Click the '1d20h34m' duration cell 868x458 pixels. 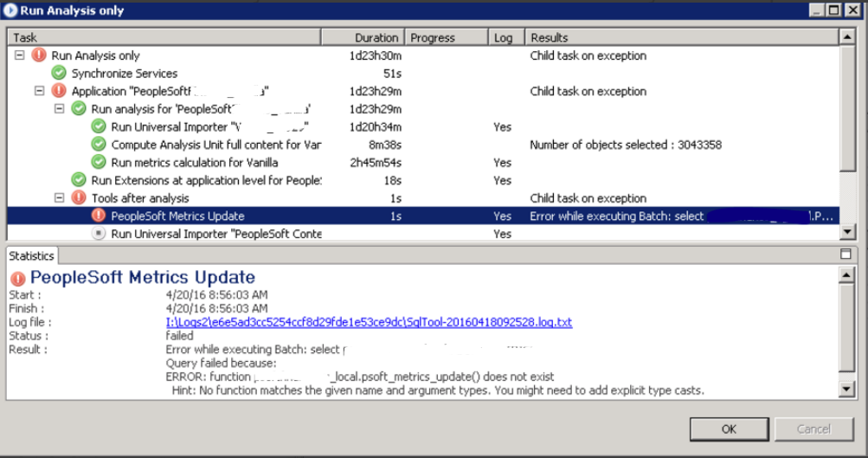pyautogui.click(x=376, y=126)
